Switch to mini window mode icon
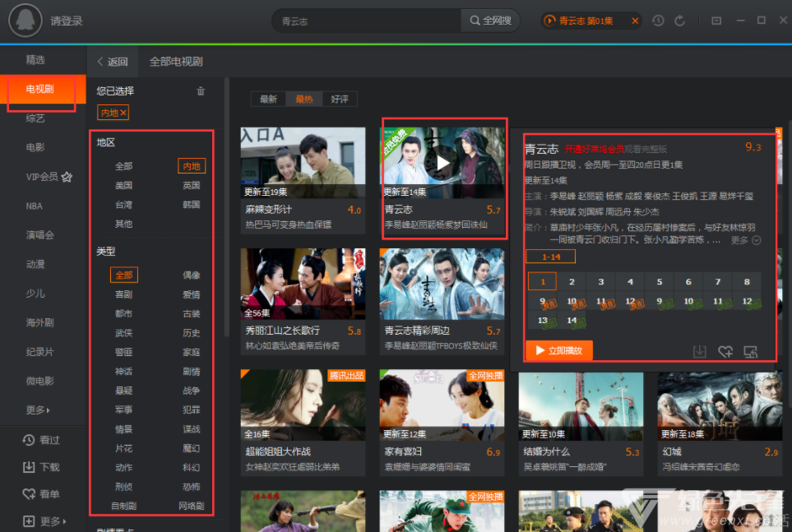The width and height of the screenshot is (792, 532). 716,21
